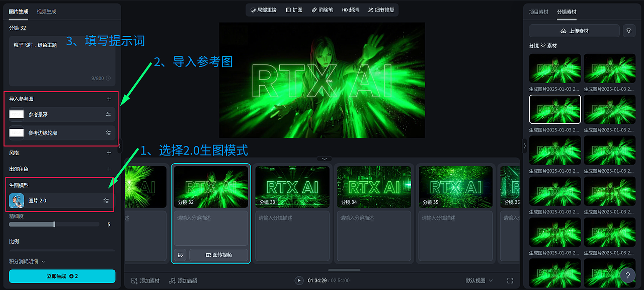Screen dimensions: 644x290
Task: Select storyboard thumbnail 分镜 32
Action: pos(211,187)
